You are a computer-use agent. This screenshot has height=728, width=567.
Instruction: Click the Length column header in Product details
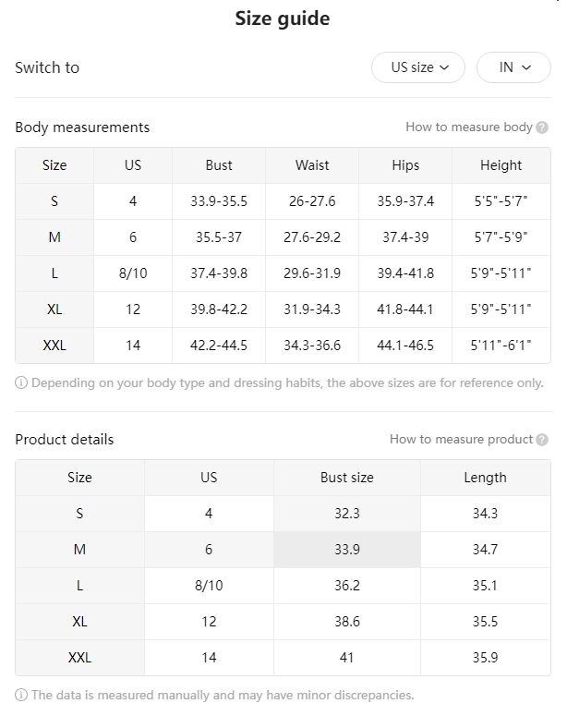tap(486, 478)
